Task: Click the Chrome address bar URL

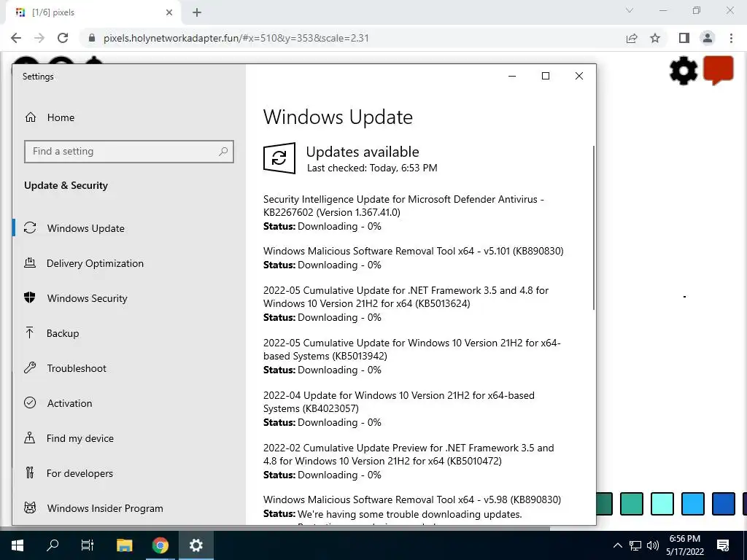Action: 236,38
